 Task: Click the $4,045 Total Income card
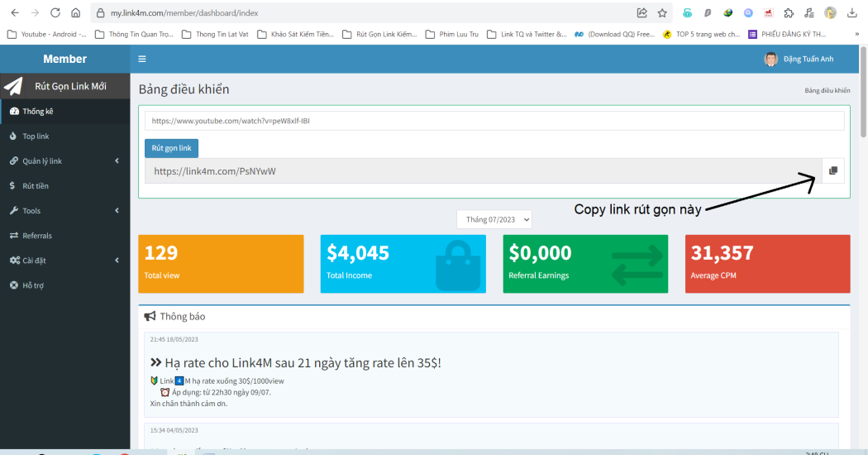click(x=403, y=264)
